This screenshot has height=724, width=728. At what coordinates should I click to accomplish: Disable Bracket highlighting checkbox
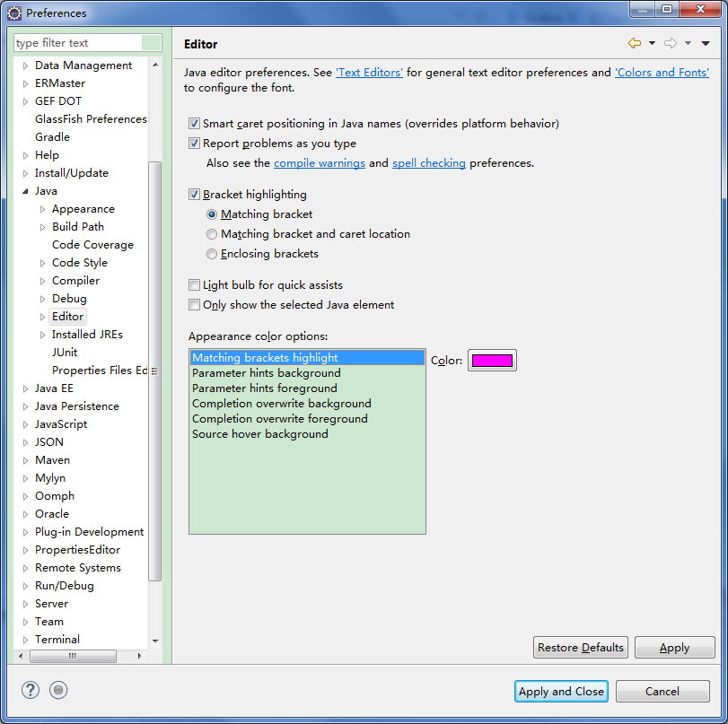tap(194, 195)
